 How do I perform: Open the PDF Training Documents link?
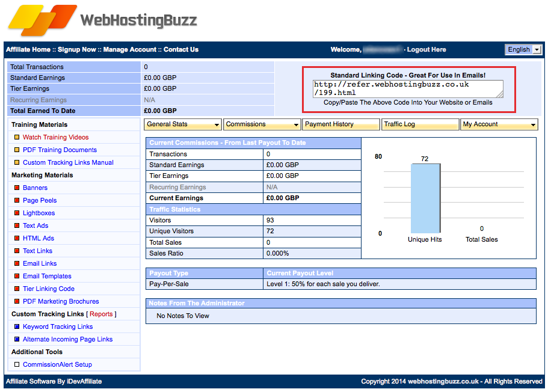coord(60,150)
